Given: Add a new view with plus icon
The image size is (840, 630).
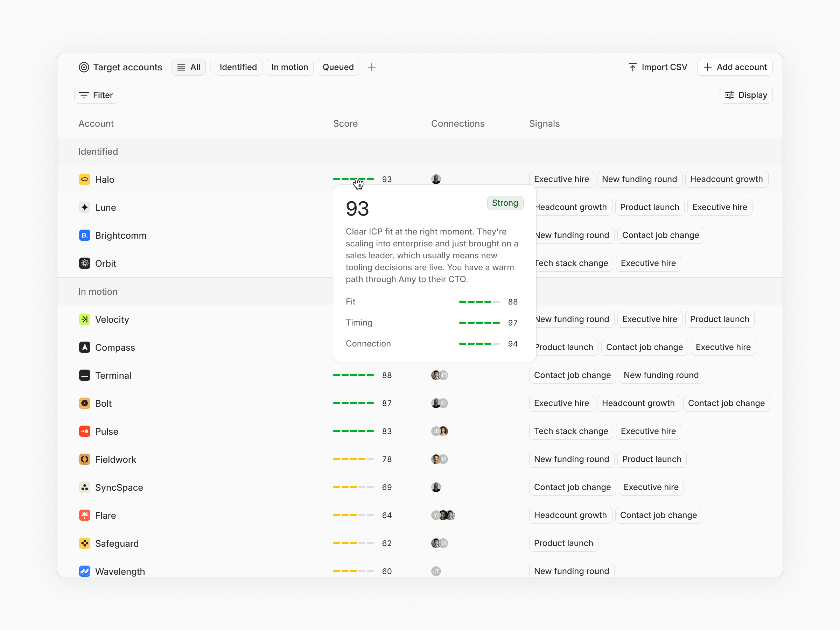Looking at the screenshot, I should (x=371, y=67).
